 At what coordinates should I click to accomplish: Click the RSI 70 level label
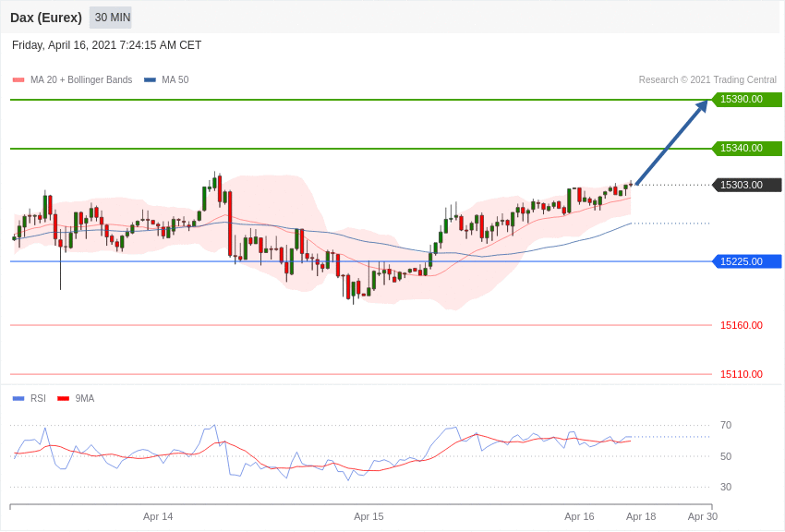click(726, 426)
